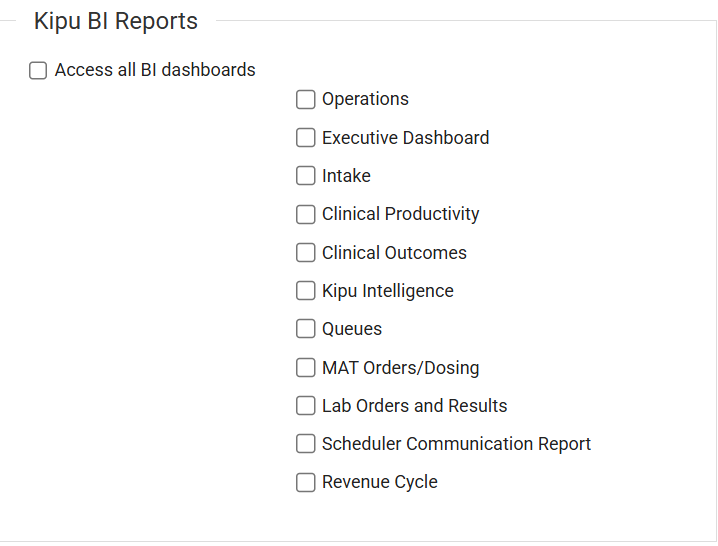This screenshot has width=718, height=546.
Task: Tick the Executive Dashboard checkbox
Action: click(306, 138)
